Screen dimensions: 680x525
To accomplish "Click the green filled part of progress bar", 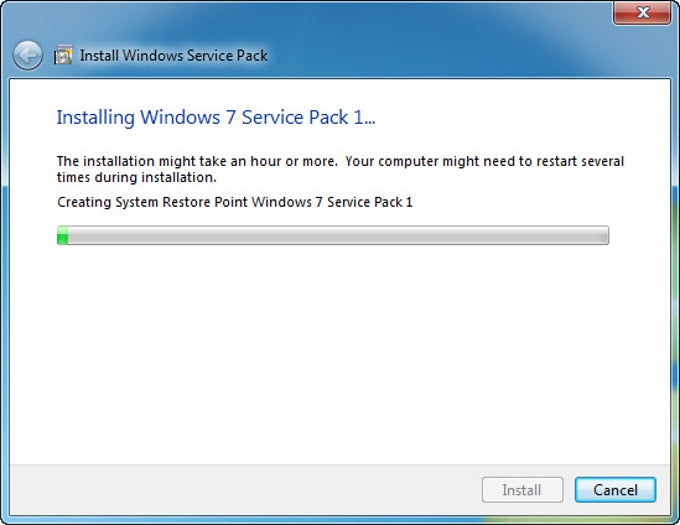I will [x=62, y=236].
